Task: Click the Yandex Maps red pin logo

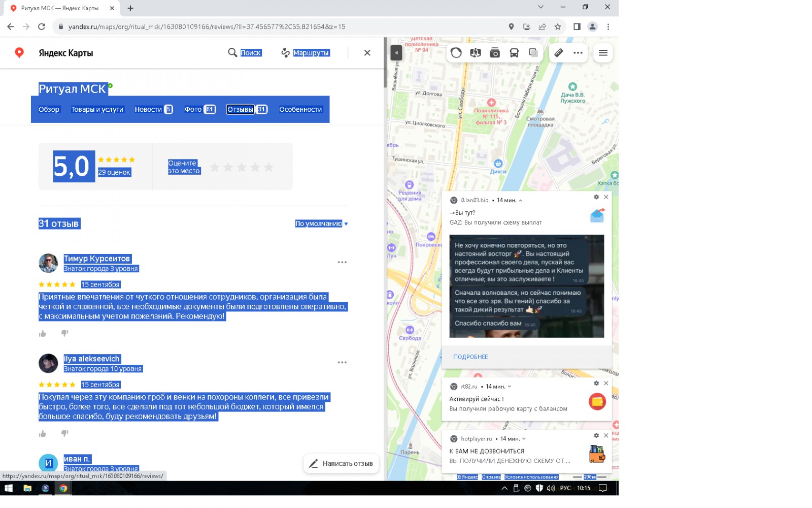Action: point(19,53)
